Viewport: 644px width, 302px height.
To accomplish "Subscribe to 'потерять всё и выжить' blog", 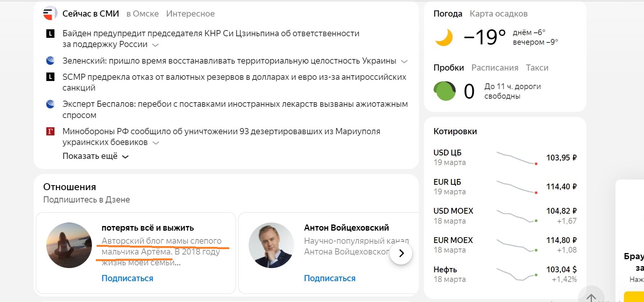I will pyautogui.click(x=127, y=278).
